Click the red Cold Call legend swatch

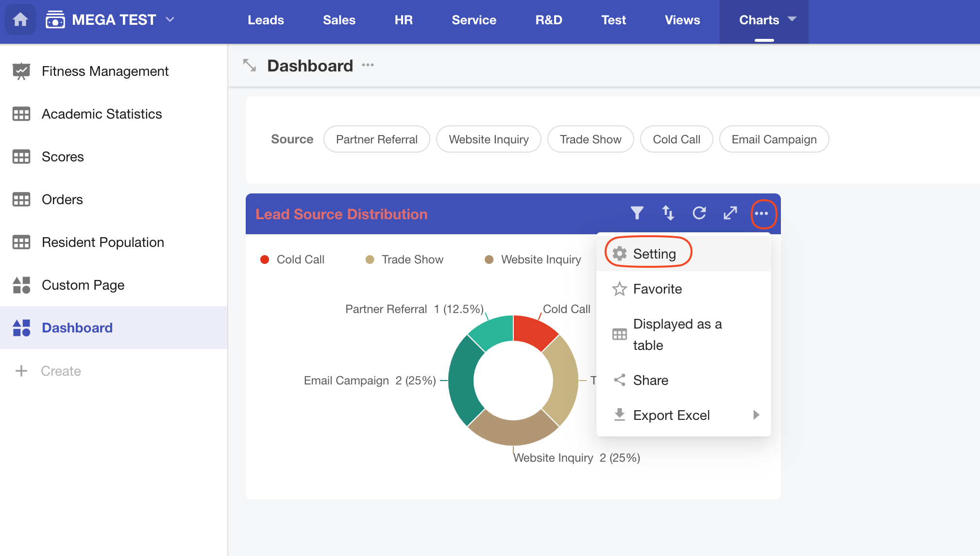(x=265, y=260)
